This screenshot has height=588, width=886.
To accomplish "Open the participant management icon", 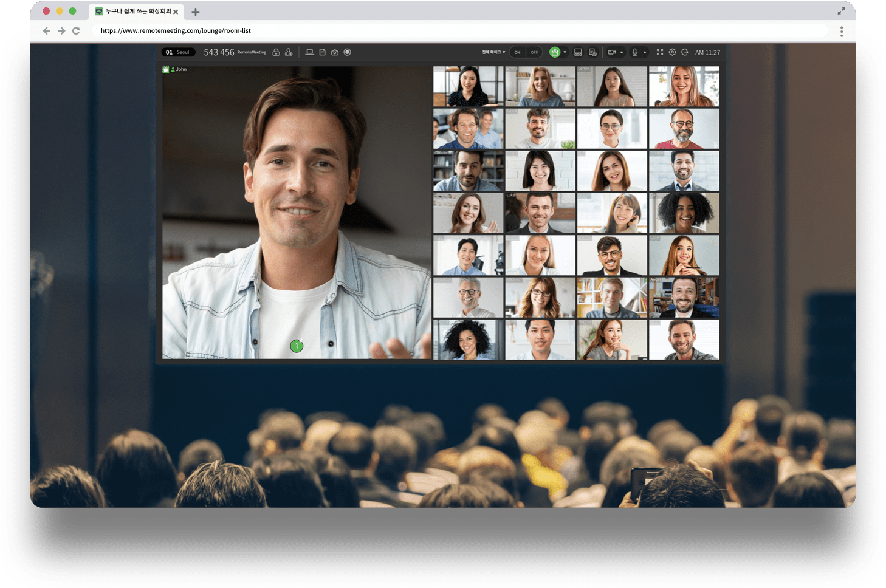I will [289, 52].
